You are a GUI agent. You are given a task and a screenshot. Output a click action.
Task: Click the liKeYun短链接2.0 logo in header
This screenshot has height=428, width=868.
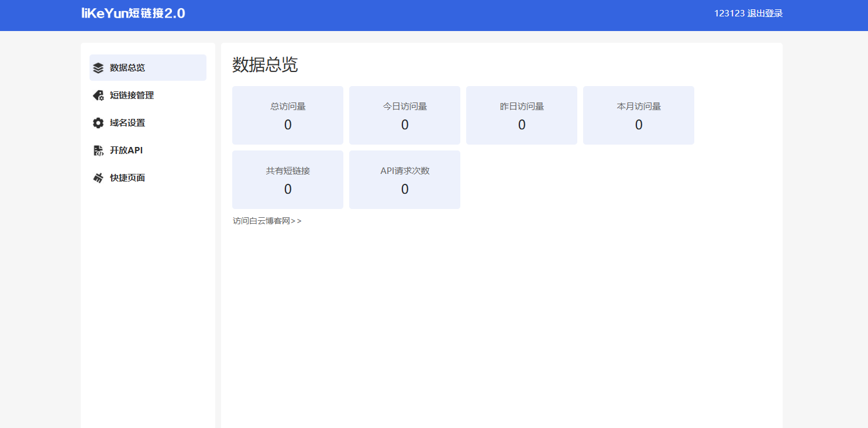pos(132,12)
